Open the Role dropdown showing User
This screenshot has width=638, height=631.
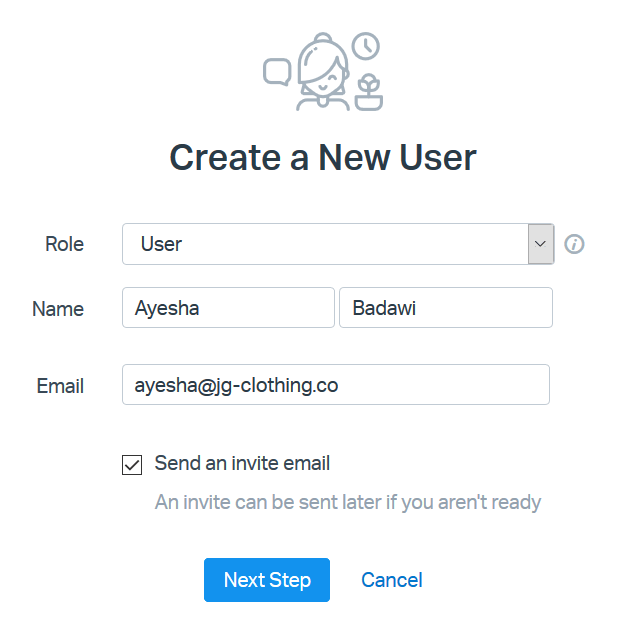point(325,244)
